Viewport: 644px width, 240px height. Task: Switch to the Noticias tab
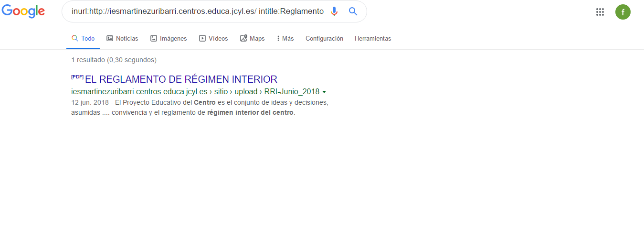tap(122, 39)
